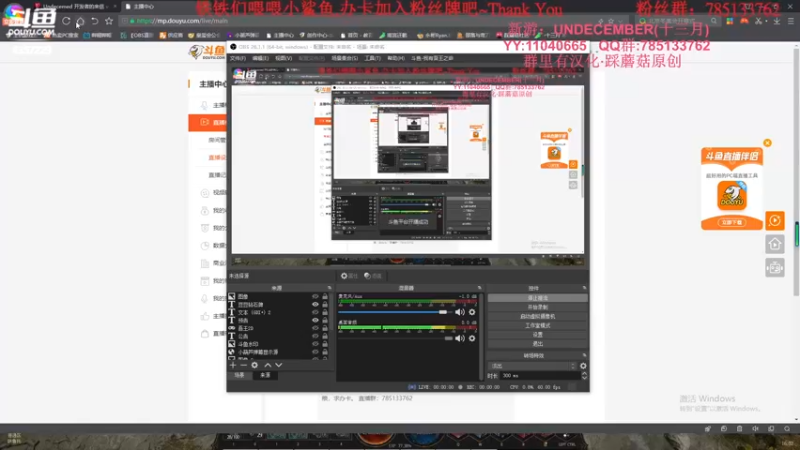The width and height of the screenshot is (800, 450).
Task: Click 退出 exit button in controls
Action: coord(537,344)
